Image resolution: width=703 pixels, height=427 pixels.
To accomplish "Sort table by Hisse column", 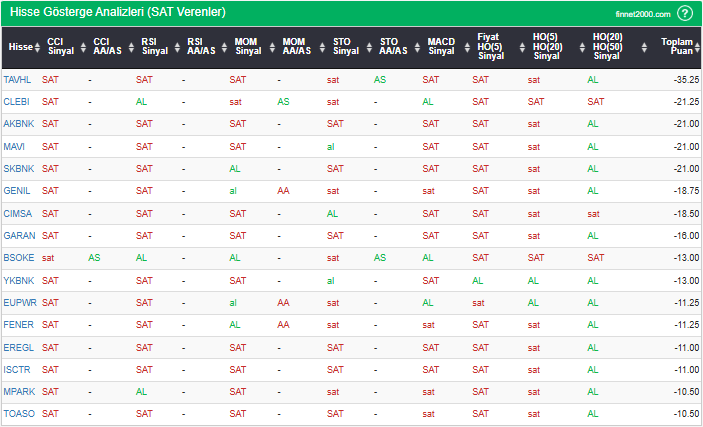I will 20,47.
